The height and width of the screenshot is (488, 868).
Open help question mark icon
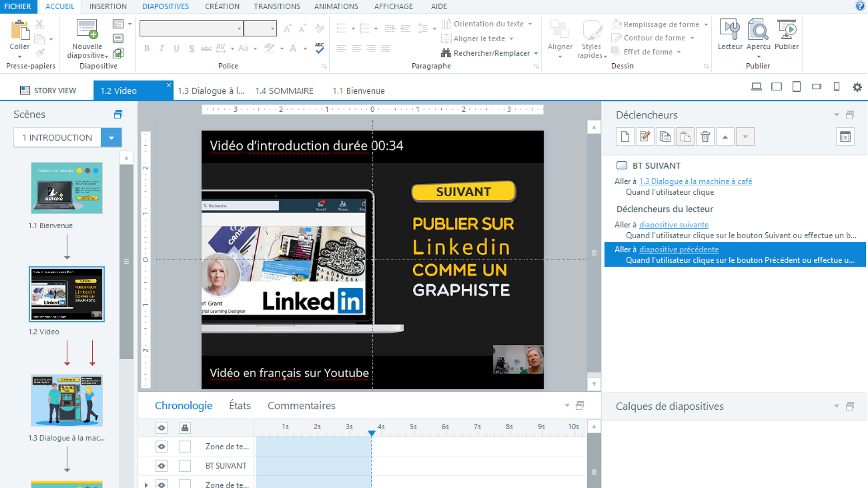click(859, 6)
